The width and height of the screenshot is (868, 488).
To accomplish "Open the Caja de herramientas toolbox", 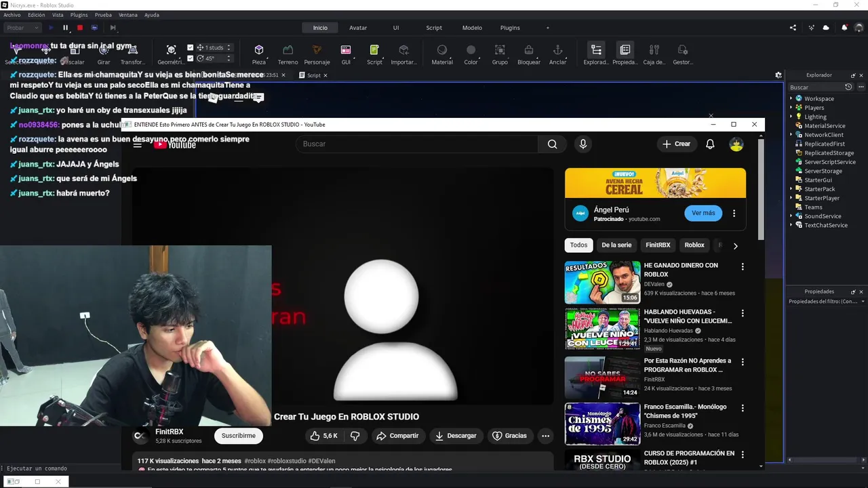I will point(654,54).
